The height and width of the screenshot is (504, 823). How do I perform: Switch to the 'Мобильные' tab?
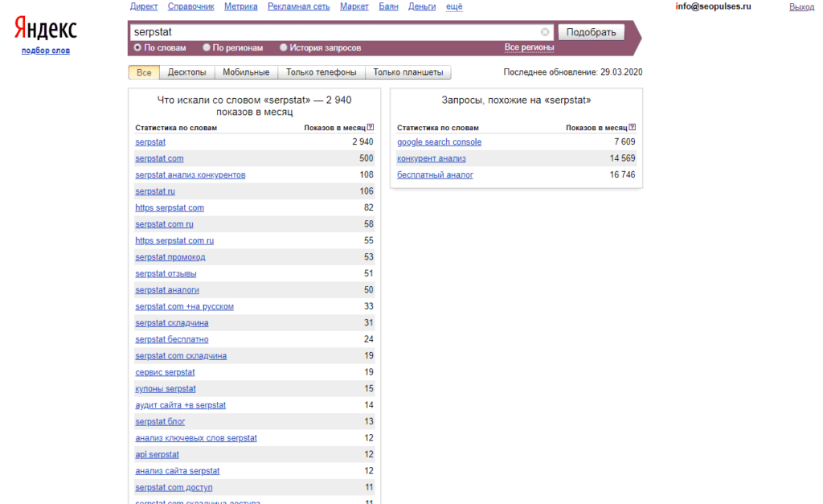246,72
